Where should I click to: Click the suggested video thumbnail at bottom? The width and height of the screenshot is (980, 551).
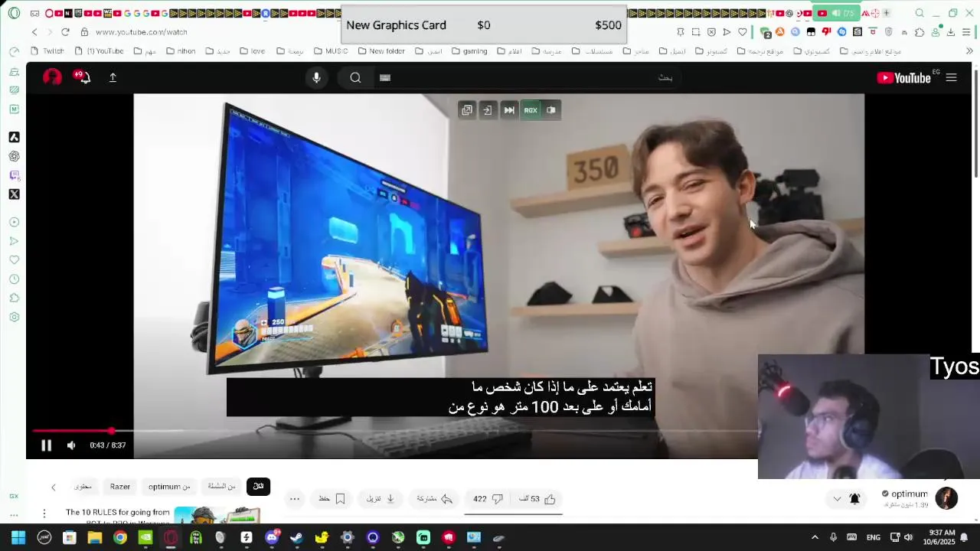click(217, 515)
